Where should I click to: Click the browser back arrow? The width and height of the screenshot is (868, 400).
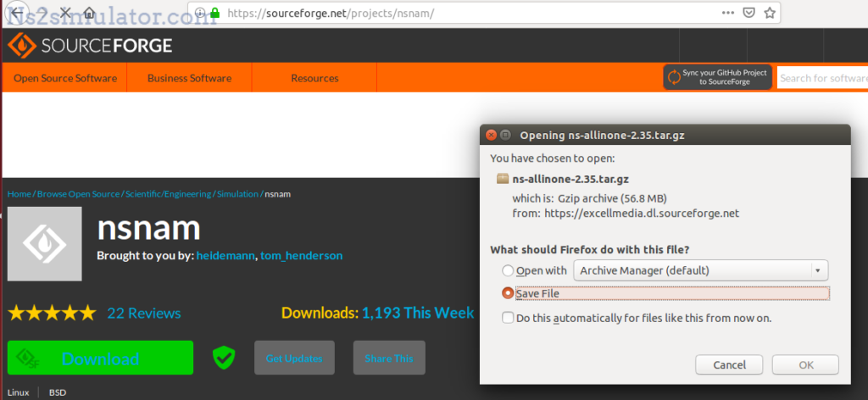(17, 12)
